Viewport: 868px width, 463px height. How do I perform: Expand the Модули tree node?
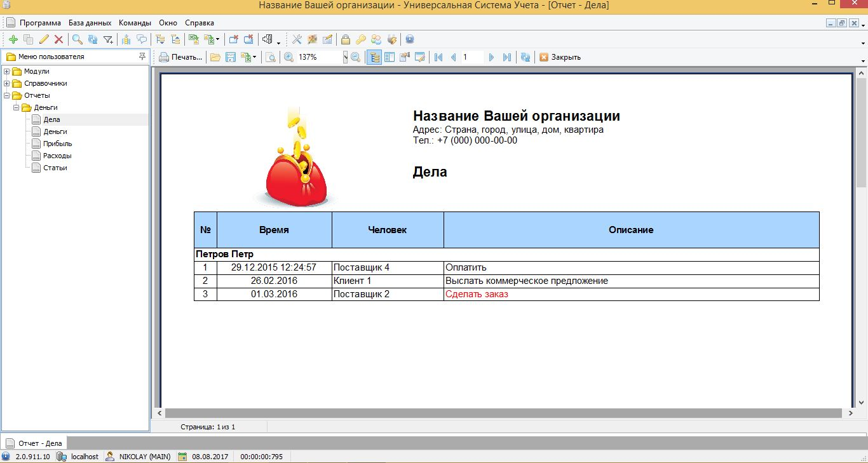pyautogui.click(x=6, y=71)
